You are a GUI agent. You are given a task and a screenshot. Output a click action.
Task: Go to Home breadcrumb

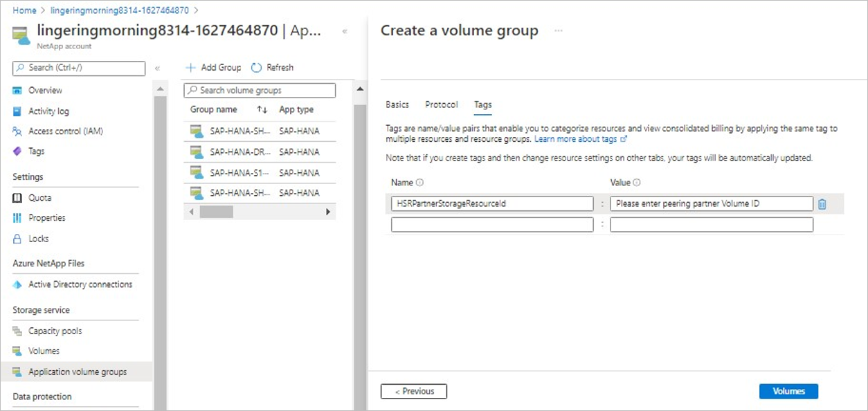[24, 10]
